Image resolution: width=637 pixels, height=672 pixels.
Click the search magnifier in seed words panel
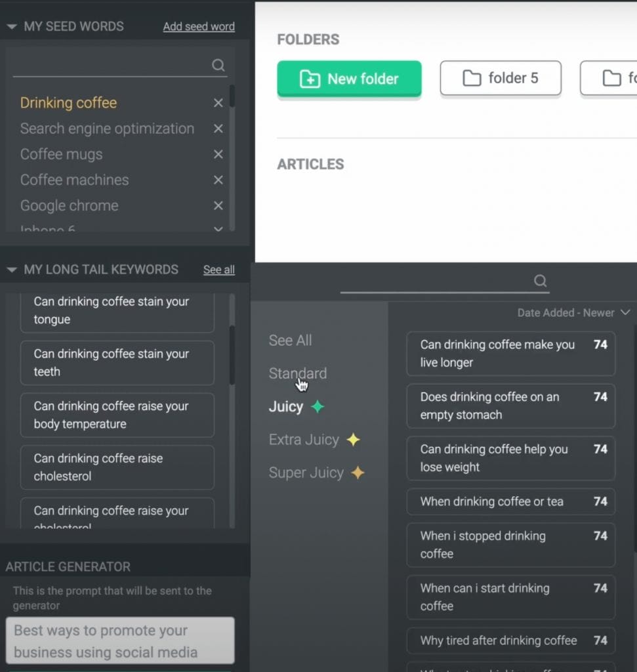pyautogui.click(x=217, y=64)
